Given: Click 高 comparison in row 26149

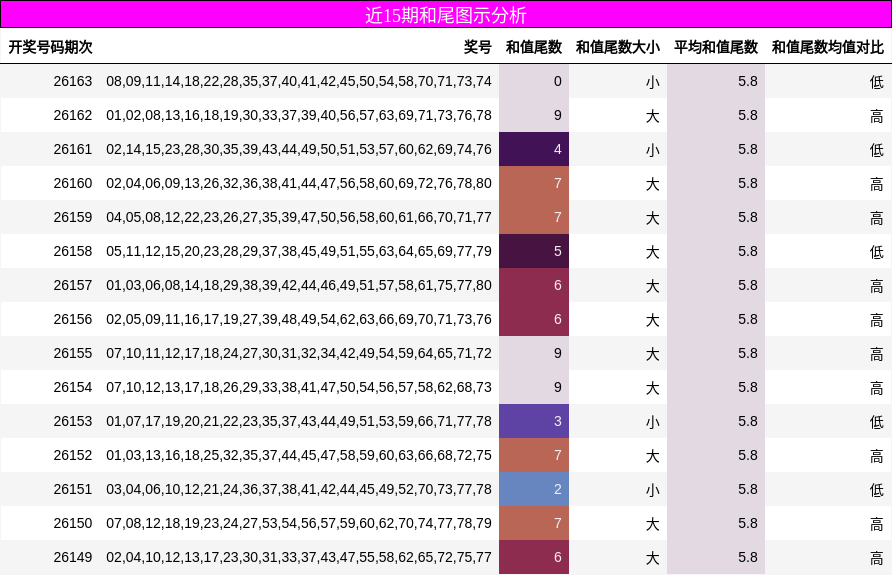Looking at the screenshot, I should point(877,558).
